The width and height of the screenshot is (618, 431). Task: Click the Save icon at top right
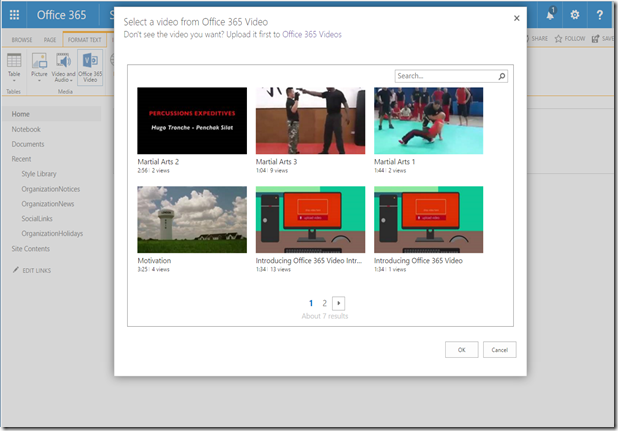(596, 39)
